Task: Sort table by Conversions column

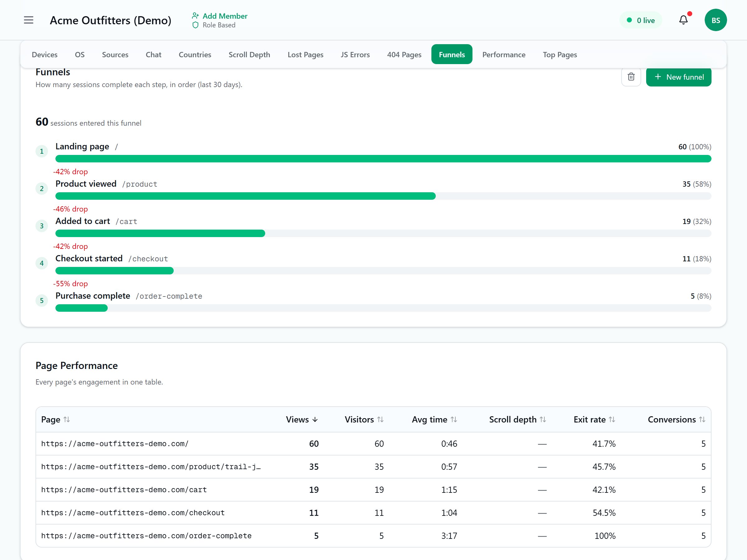Action: coord(676,420)
